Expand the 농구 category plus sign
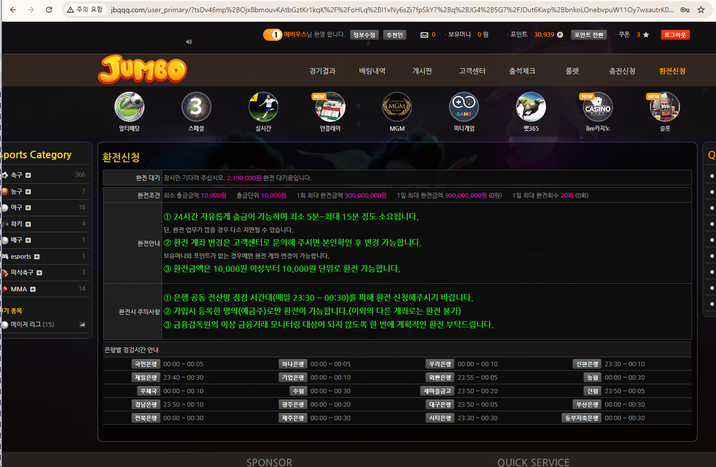This screenshot has width=716, height=467. (29, 191)
